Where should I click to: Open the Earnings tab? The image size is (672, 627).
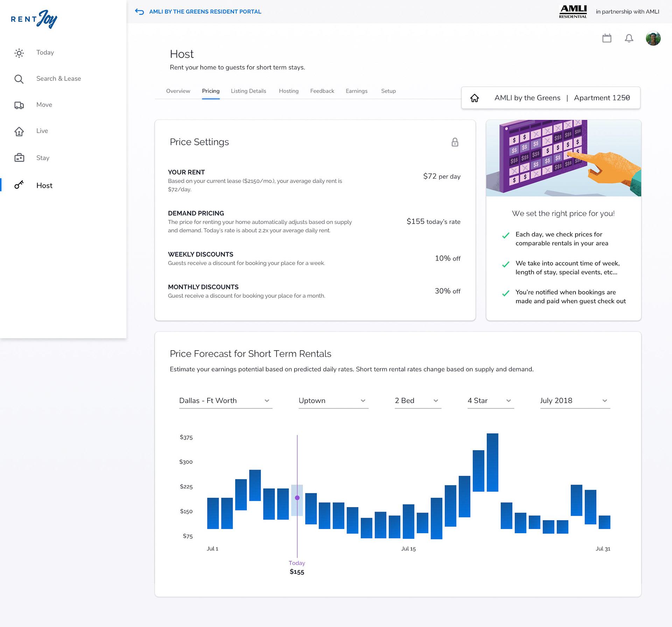(356, 91)
